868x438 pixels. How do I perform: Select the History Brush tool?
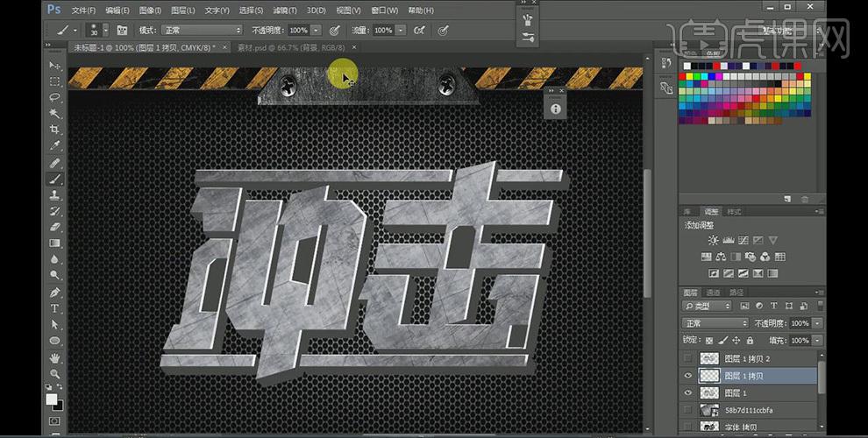pos(55,211)
